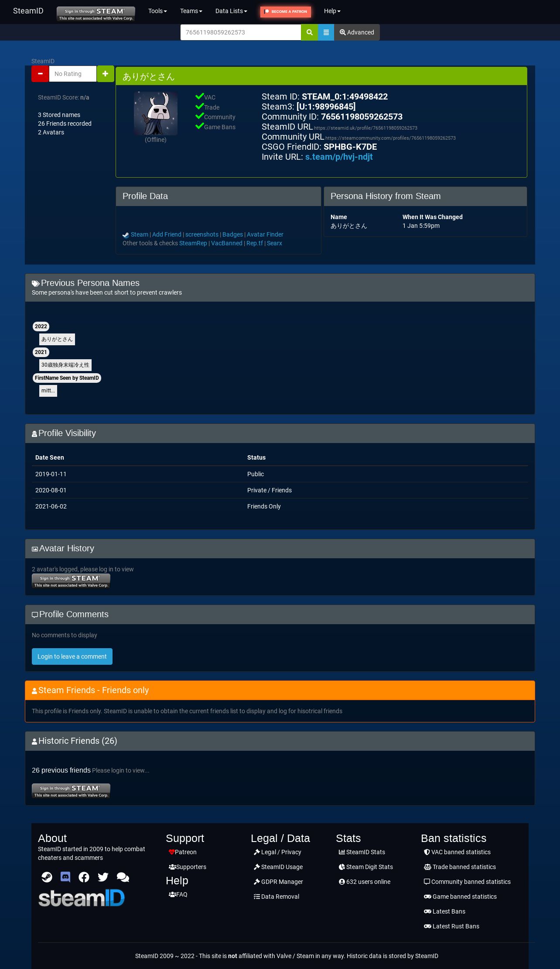The width and height of the screenshot is (560, 969).
Task: Click the No Rating field
Action: coord(73,74)
